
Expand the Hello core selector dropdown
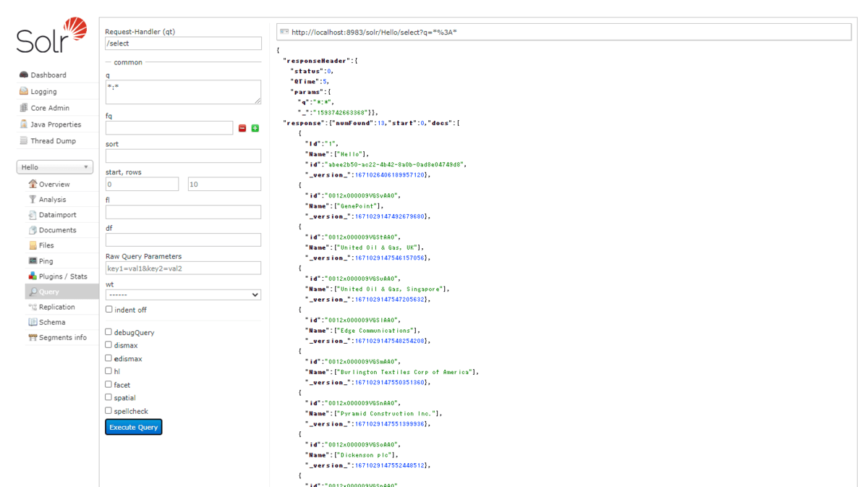tap(55, 167)
